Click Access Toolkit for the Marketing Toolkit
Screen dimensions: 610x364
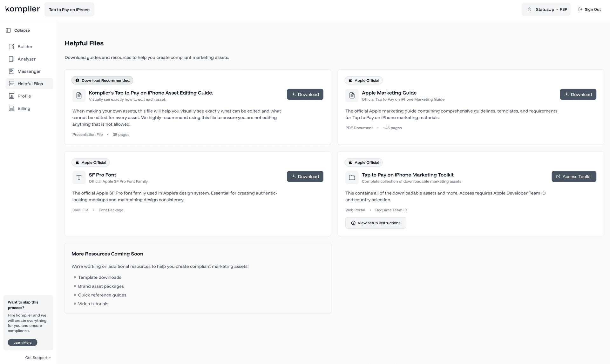click(574, 176)
